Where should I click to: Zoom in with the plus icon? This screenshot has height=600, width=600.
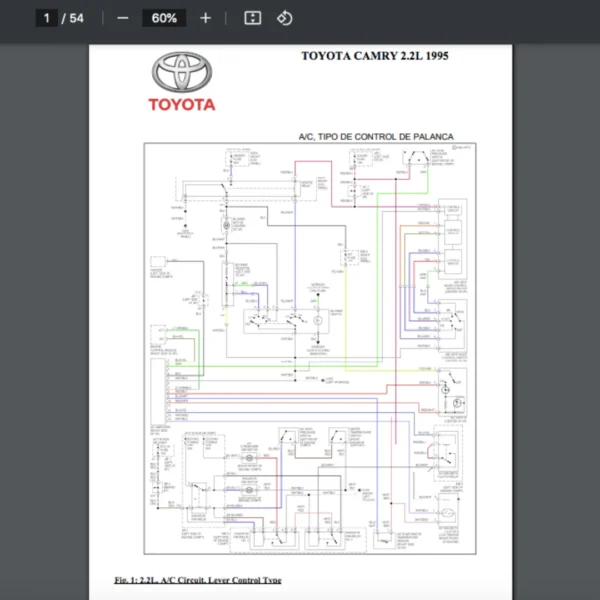(205, 18)
